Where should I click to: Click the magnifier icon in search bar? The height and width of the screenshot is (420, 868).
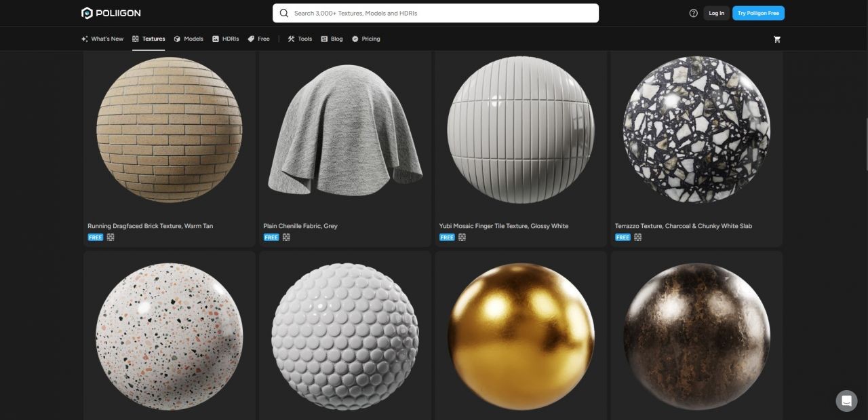click(x=283, y=13)
